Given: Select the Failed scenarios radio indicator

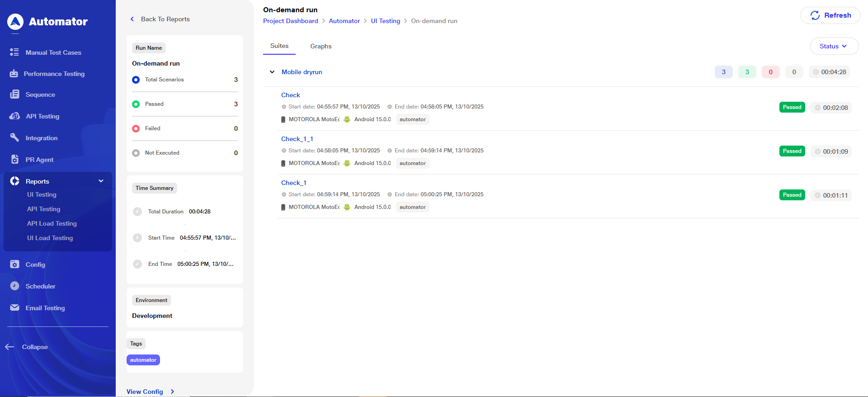Looking at the screenshot, I should [x=136, y=128].
